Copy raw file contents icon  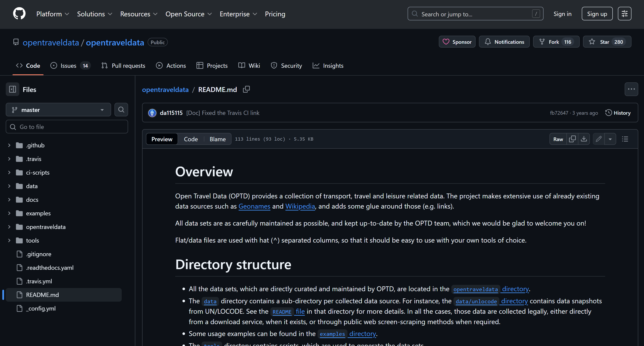[x=572, y=139]
